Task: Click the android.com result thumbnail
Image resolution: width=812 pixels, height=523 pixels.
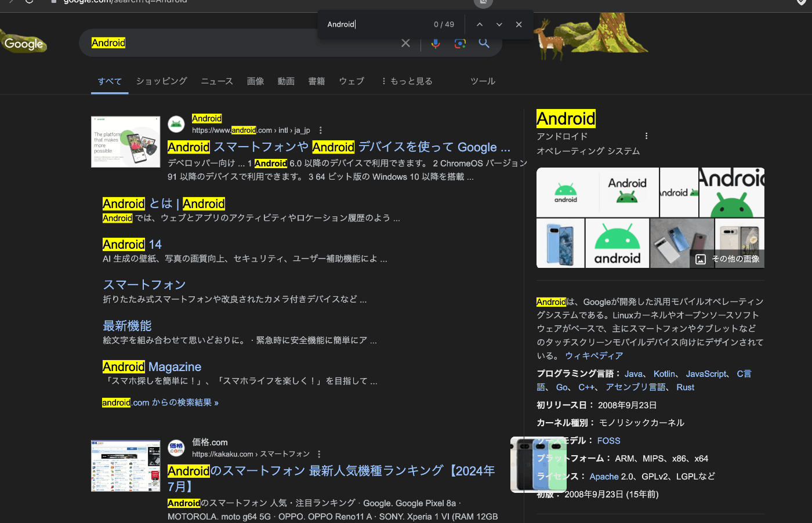Action: tap(125, 142)
